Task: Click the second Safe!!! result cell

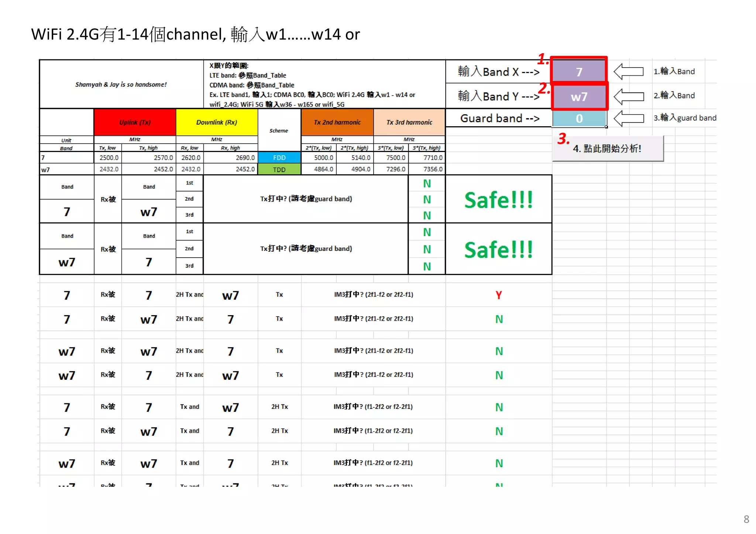Action: (x=499, y=249)
